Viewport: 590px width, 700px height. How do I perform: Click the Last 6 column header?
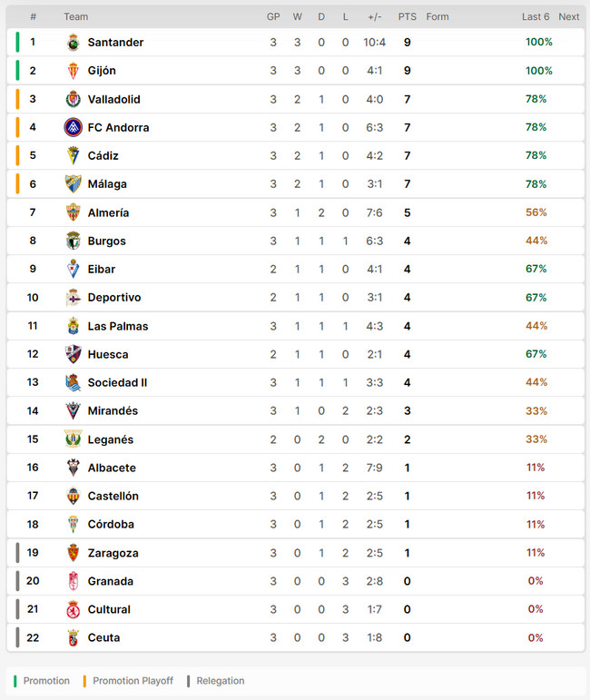[x=536, y=17]
